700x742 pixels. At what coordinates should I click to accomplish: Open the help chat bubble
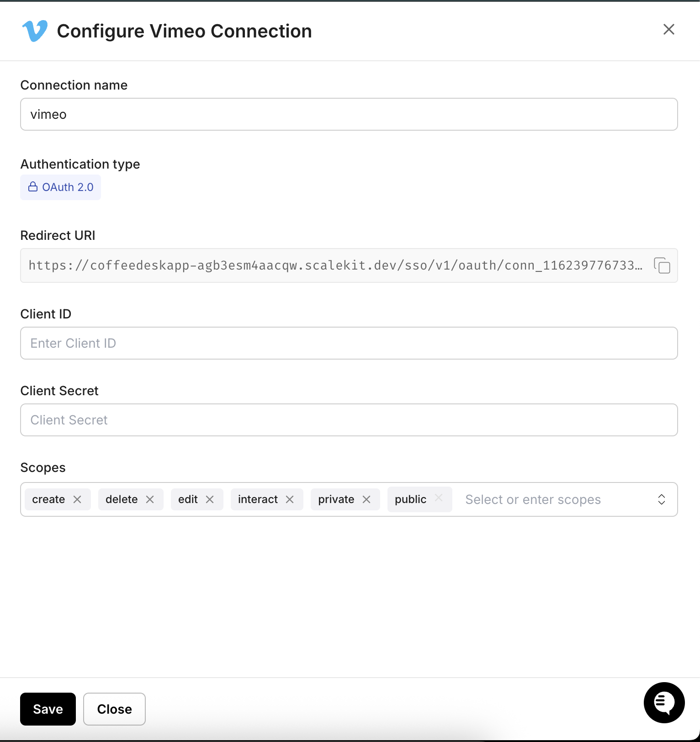[663, 703]
